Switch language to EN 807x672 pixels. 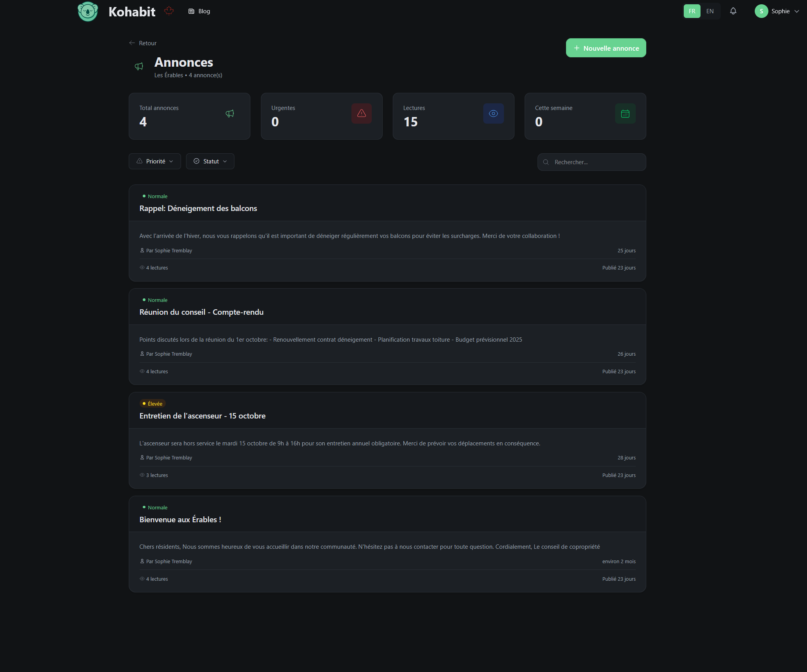coord(710,11)
